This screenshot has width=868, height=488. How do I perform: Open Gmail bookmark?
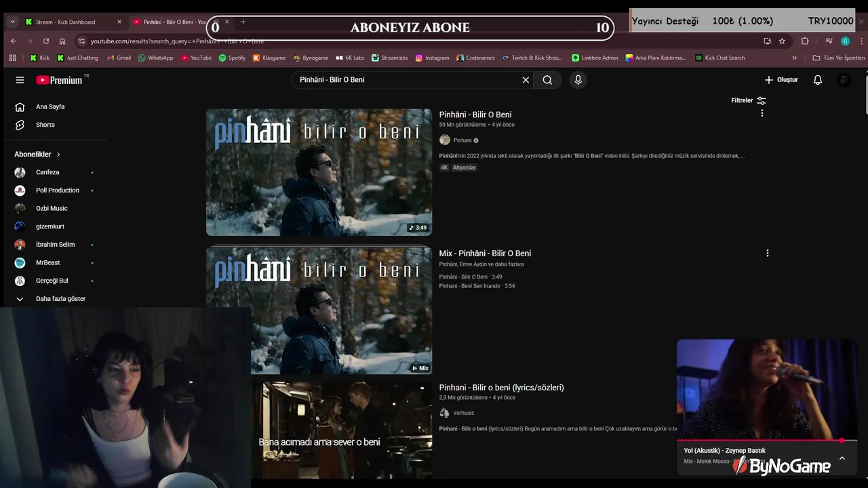(119, 58)
